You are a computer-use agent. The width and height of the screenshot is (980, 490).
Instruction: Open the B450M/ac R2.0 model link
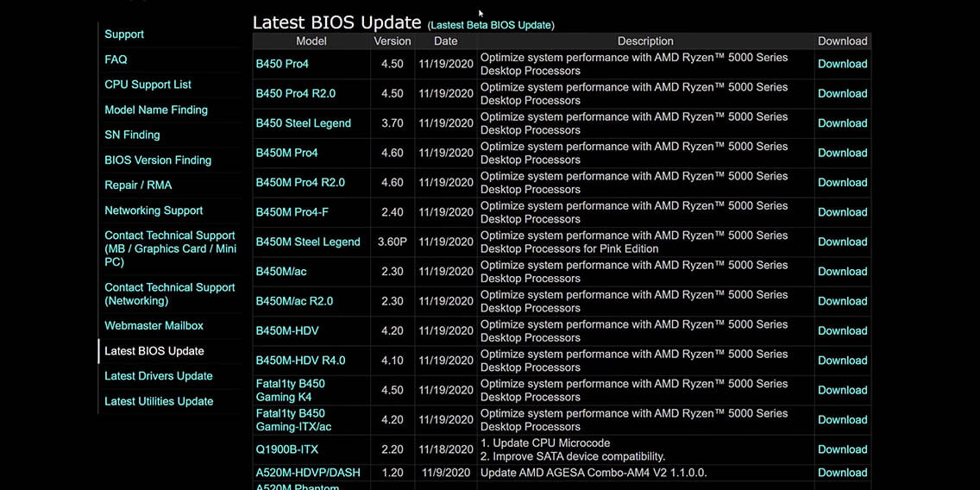[294, 301]
